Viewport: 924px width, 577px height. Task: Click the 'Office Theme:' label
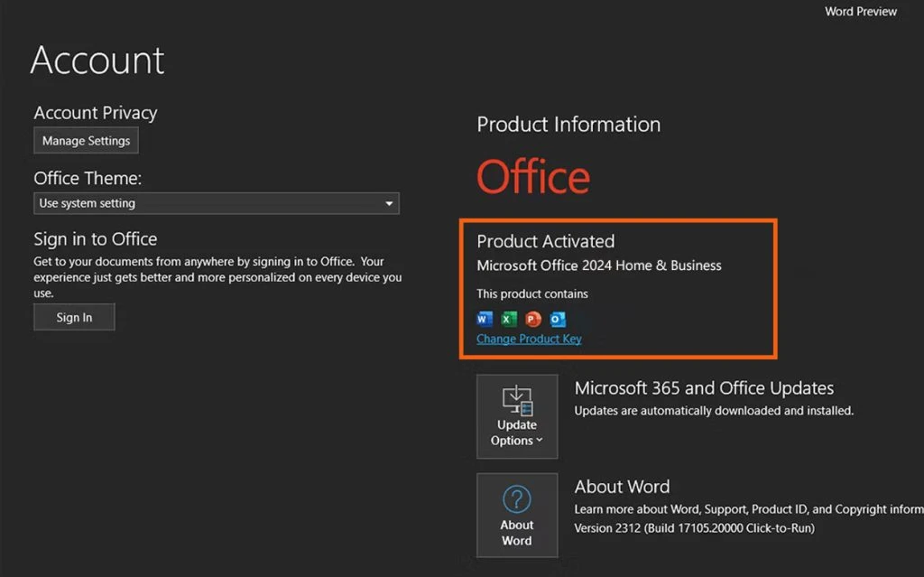88,178
